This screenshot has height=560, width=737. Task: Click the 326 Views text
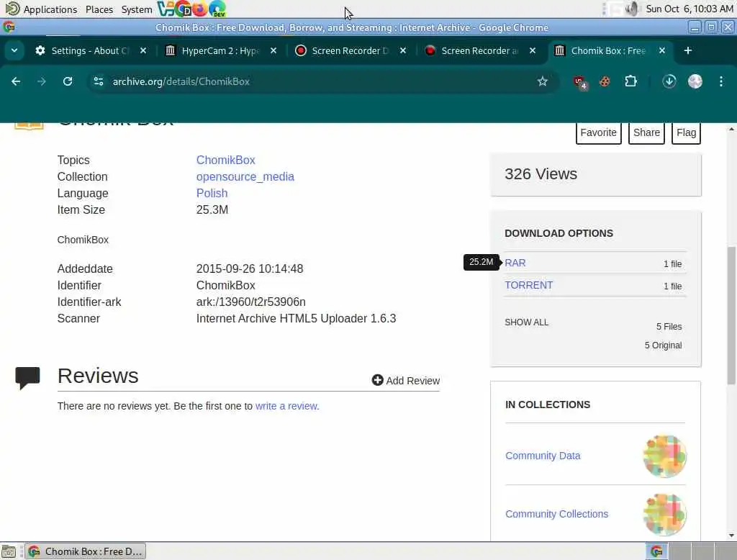pos(541,174)
